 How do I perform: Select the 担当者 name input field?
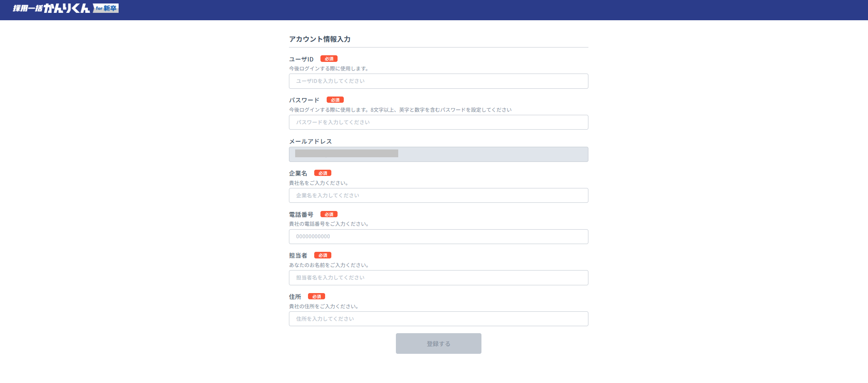(x=438, y=278)
